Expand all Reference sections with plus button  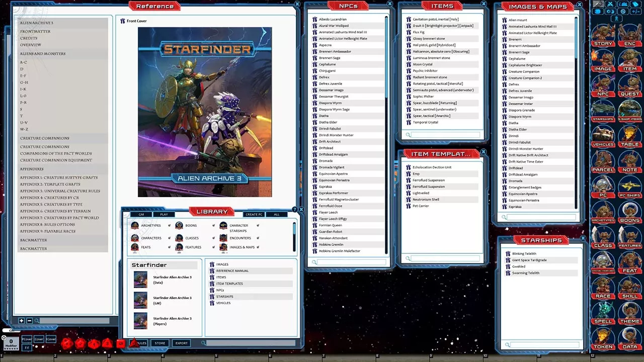pos(22,321)
